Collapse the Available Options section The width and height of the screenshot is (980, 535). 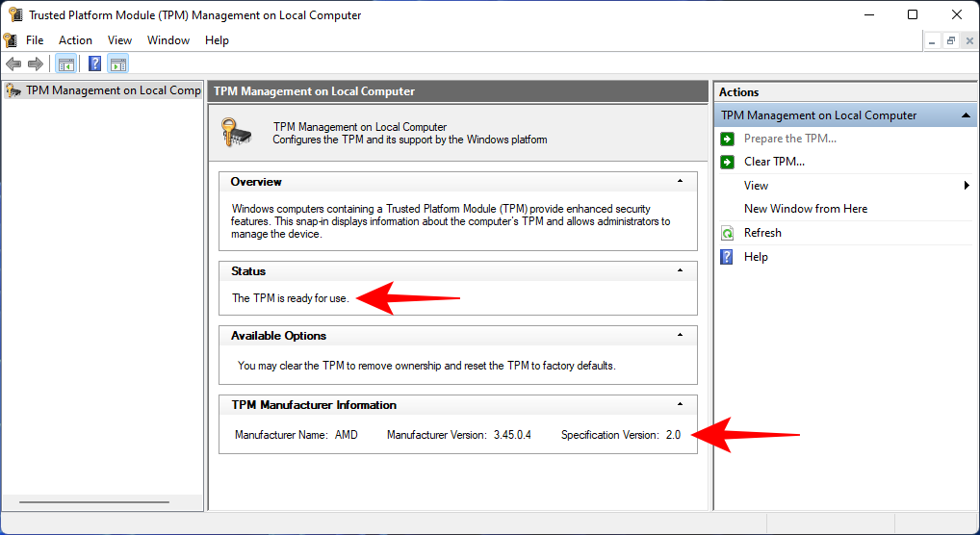(680, 336)
